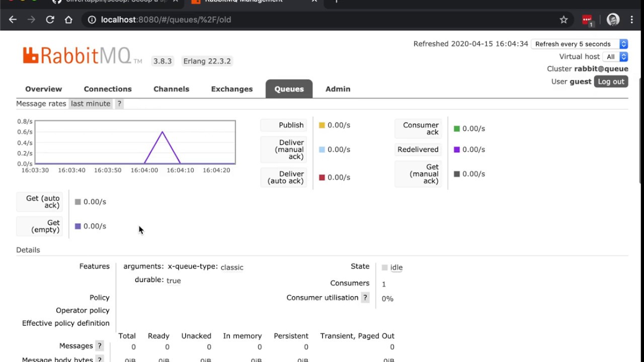This screenshot has height=362, width=644.
Task: Click the gray Get (auto ack) swatch
Action: (x=77, y=202)
